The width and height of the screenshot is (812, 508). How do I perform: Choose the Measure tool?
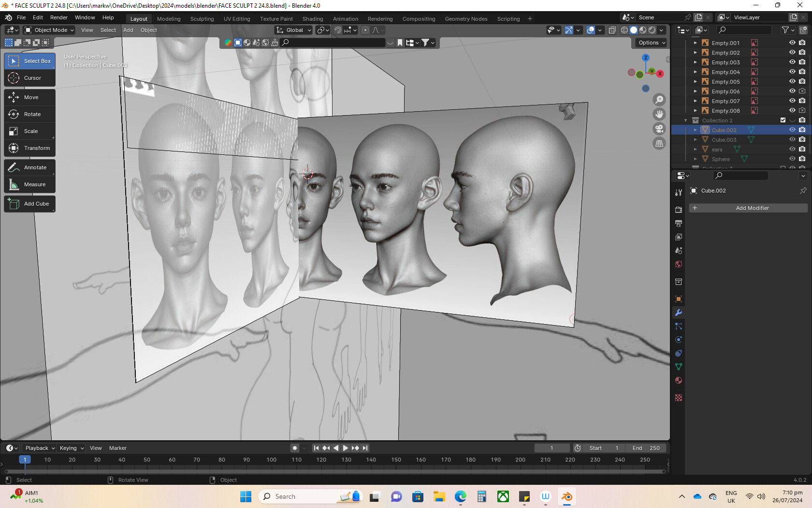click(x=30, y=184)
